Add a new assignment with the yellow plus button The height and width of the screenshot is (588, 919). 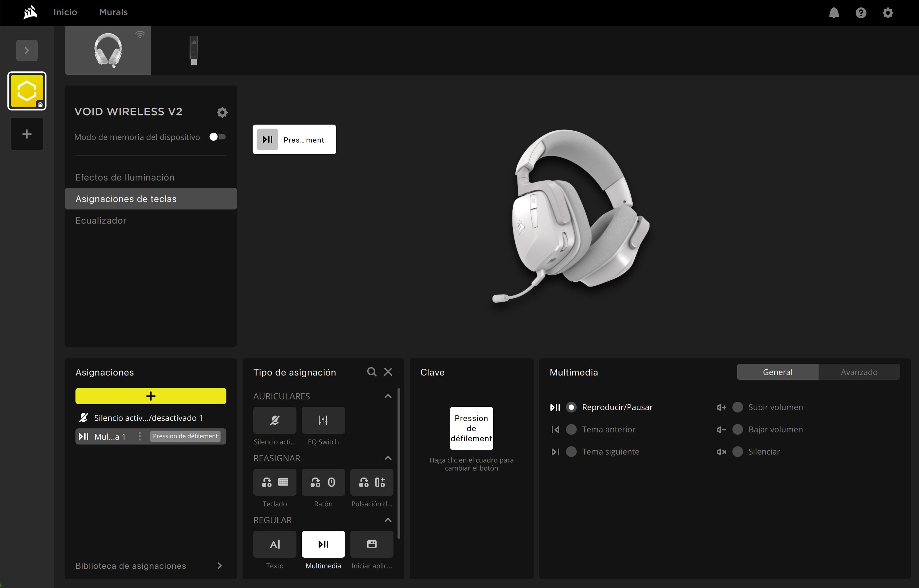tap(151, 396)
